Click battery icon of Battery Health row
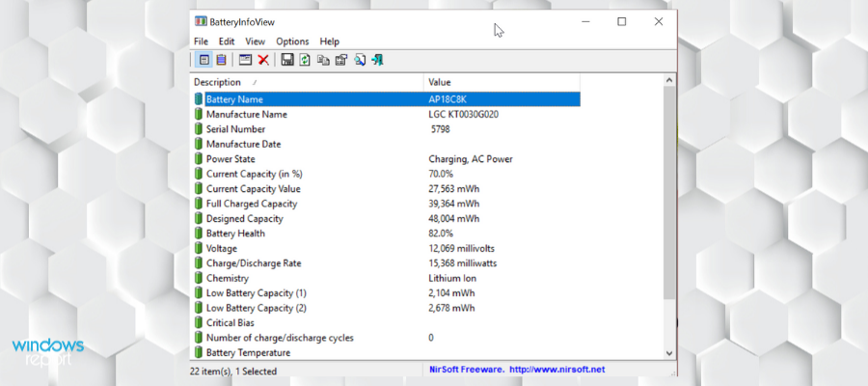Viewport: 868px width, 386px height. click(x=199, y=234)
